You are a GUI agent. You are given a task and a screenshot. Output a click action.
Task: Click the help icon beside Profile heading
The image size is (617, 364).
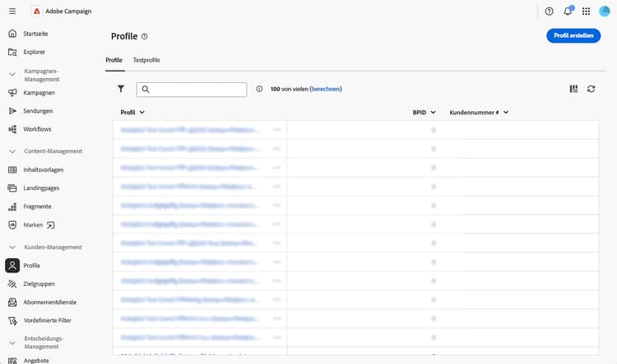tap(145, 36)
